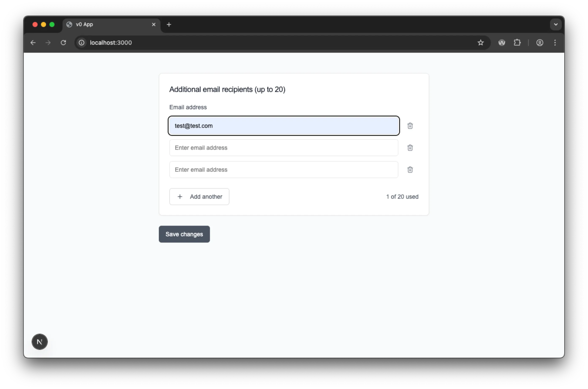Open the Chrome profile avatar icon
This screenshot has height=389, width=588.
point(540,43)
